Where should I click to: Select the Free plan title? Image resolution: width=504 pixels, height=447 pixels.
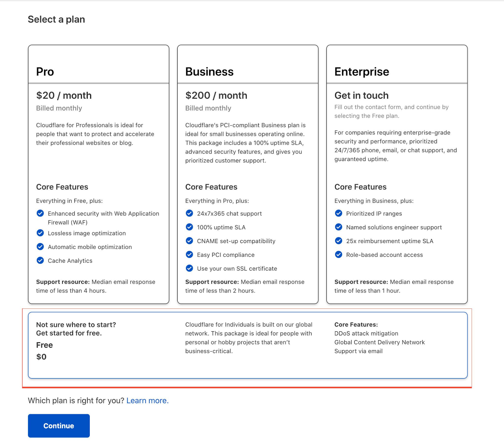(44, 345)
